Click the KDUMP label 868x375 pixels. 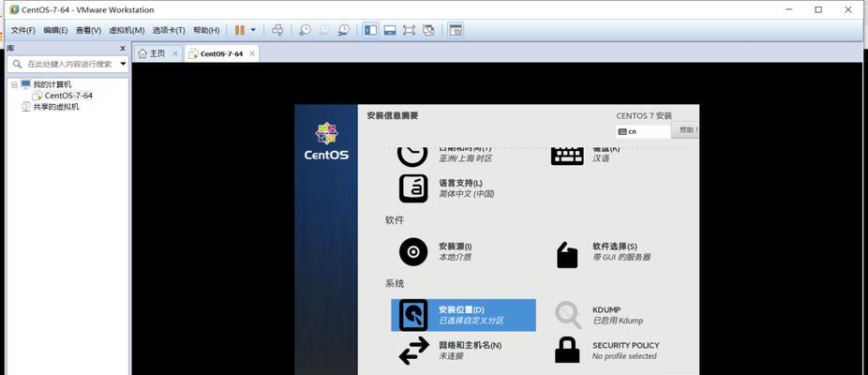606,309
